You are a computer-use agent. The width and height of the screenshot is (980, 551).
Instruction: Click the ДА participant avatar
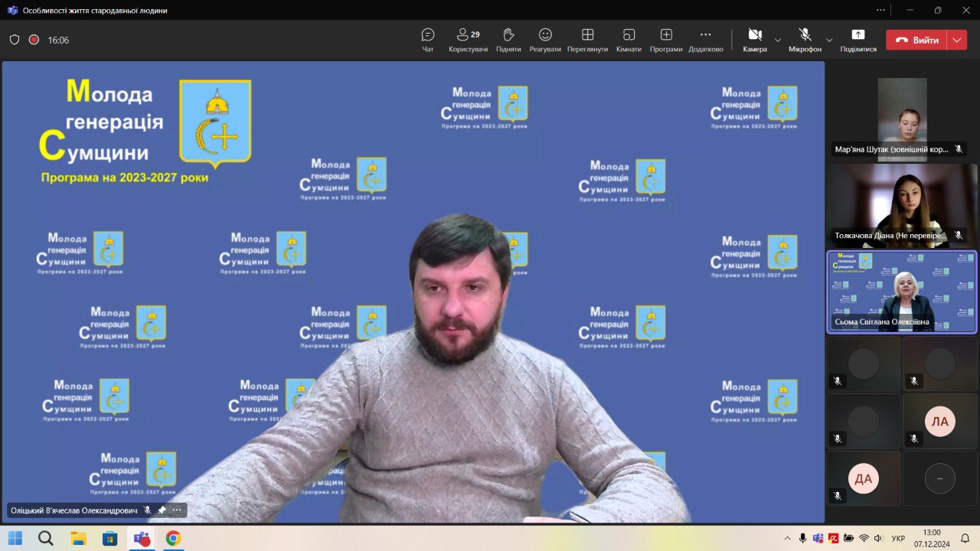tap(863, 479)
